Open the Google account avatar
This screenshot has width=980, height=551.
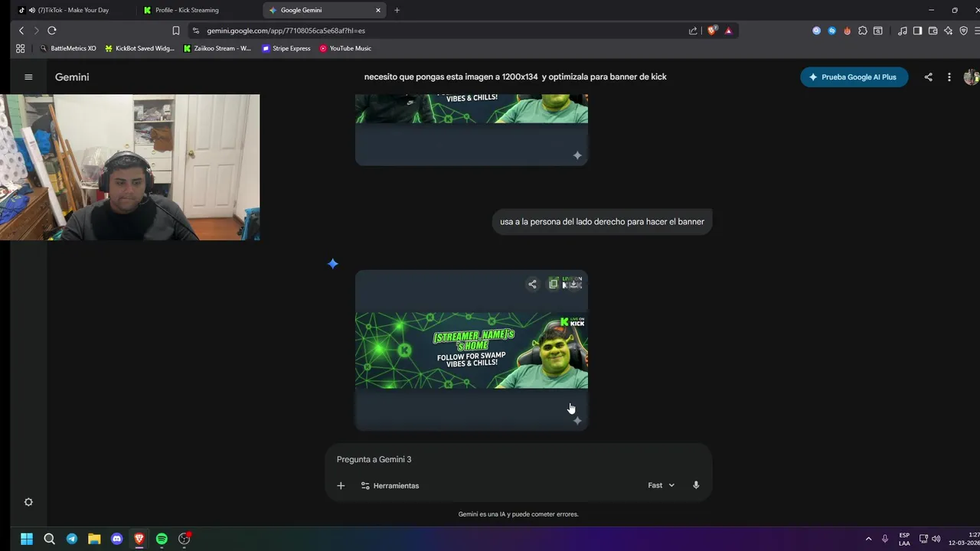pos(972,77)
